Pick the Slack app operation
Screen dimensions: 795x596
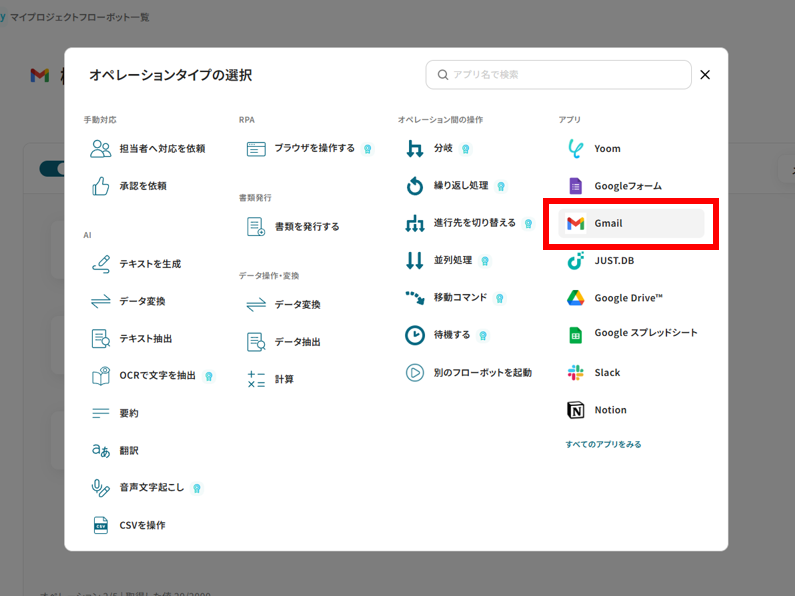pos(607,372)
